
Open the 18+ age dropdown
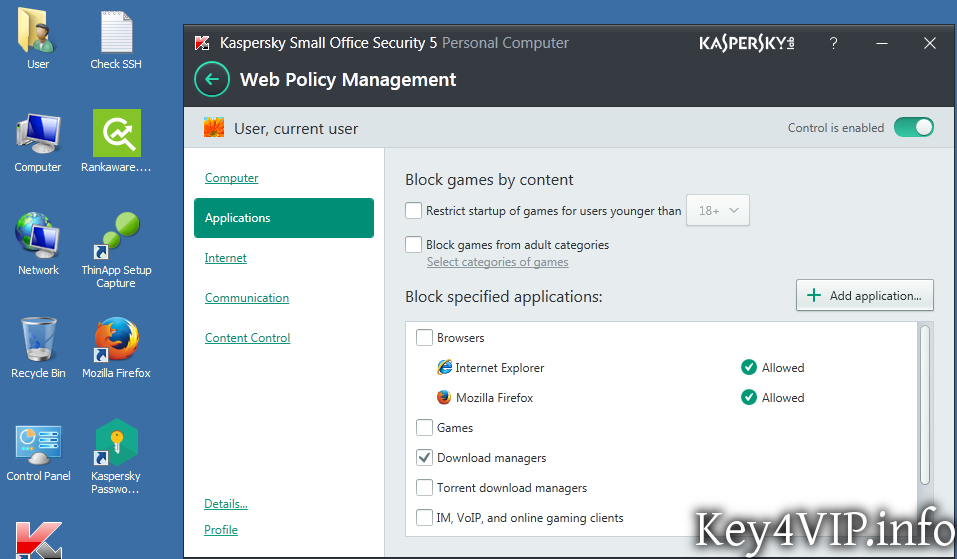(x=718, y=211)
